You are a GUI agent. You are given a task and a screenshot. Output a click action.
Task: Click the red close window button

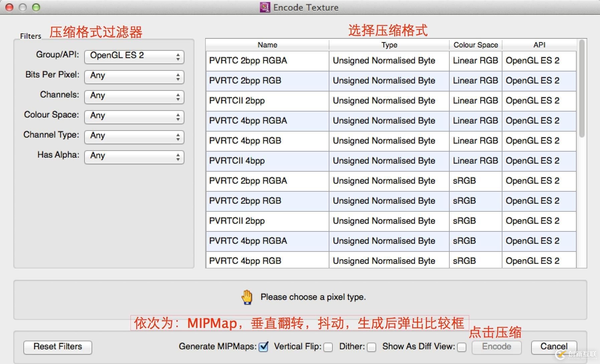pos(10,7)
